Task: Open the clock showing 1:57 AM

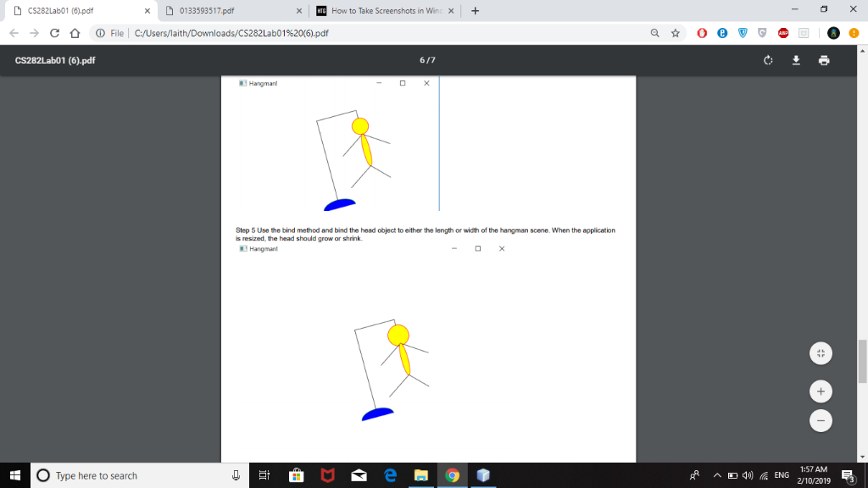Action: pyautogui.click(x=814, y=476)
